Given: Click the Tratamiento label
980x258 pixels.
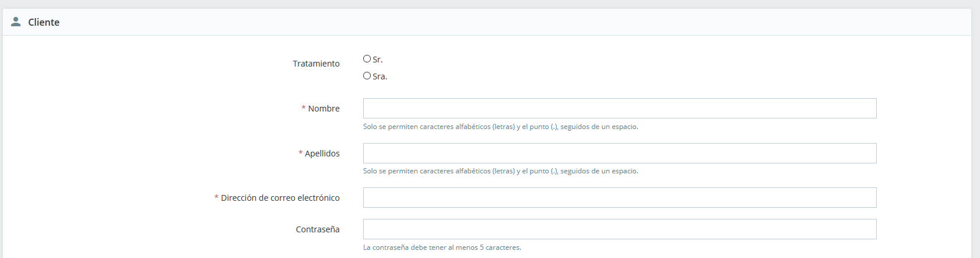Looking at the screenshot, I should pyautogui.click(x=316, y=64).
